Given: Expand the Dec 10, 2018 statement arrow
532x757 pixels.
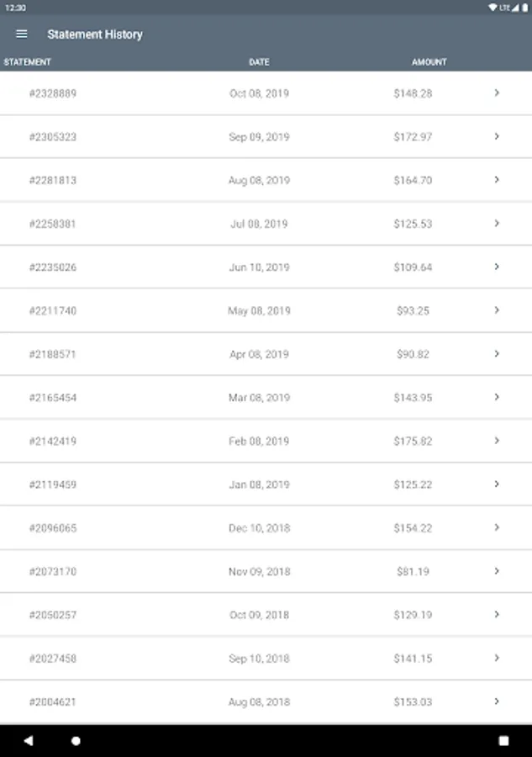Looking at the screenshot, I should (497, 527).
